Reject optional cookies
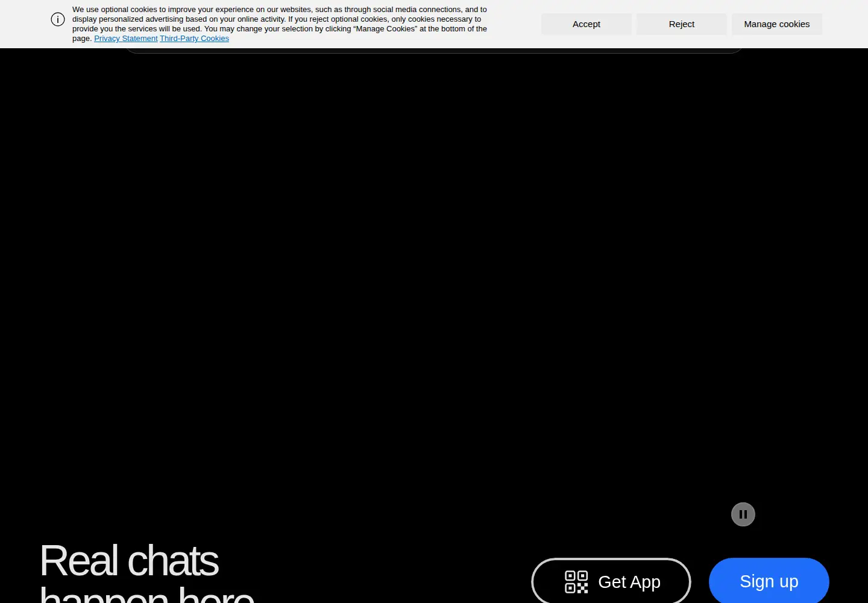This screenshot has height=603, width=868. (x=681, y=24)
